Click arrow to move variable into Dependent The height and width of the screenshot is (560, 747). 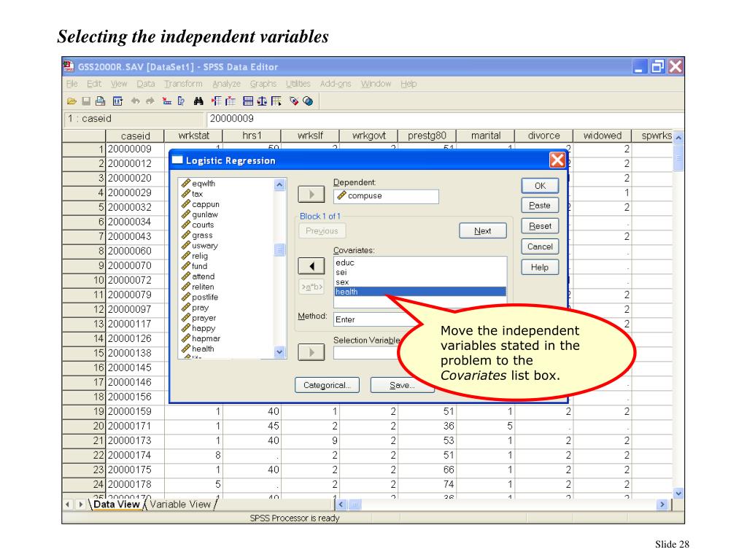[x=311, y=194]
